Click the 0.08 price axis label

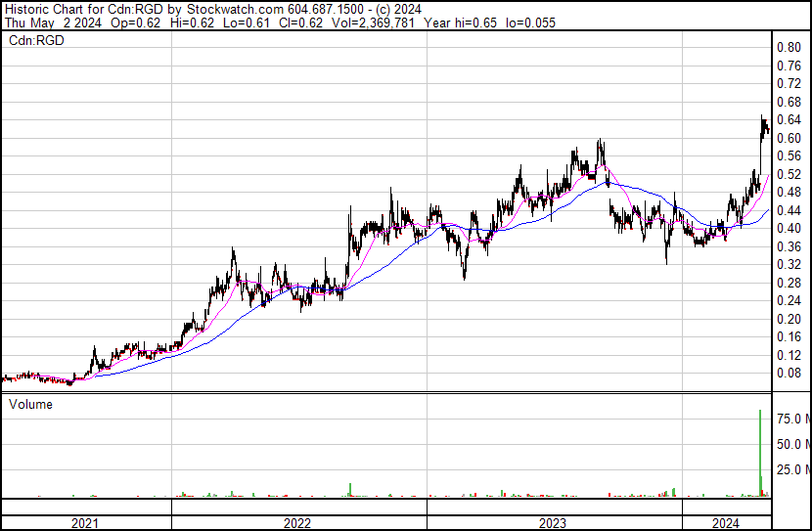[x=789, y=374]
